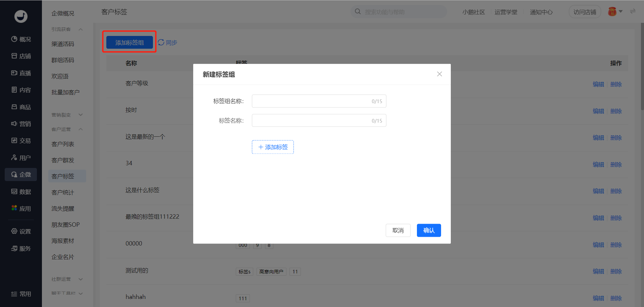Open 群组活码 menu item
Viewport: 644px width, 307px height.
point(63,60)
